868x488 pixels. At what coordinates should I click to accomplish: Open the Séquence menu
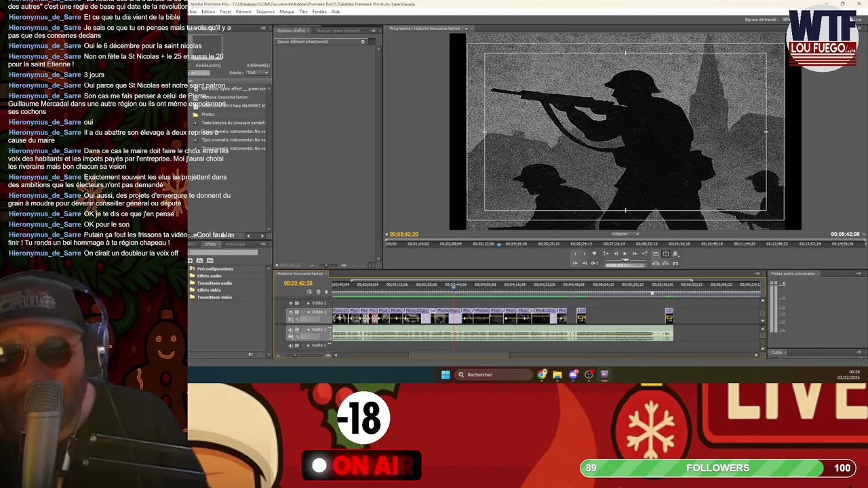point(265,12)
